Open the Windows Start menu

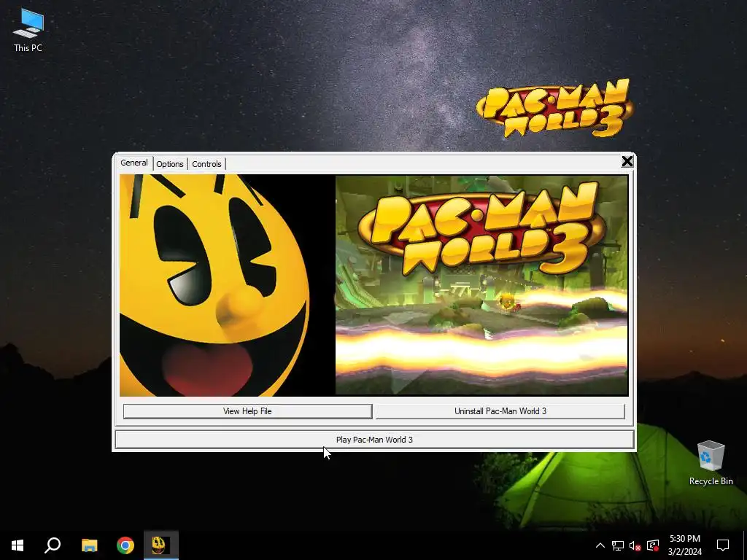(18, 545)
